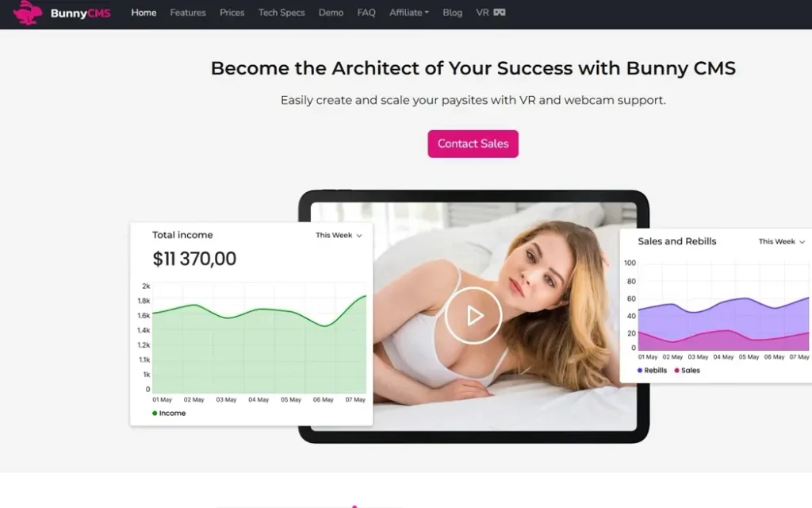This screenshot has height=508, width=812.
Task: Select the Demo nav link
Action: tap(331, 13)
